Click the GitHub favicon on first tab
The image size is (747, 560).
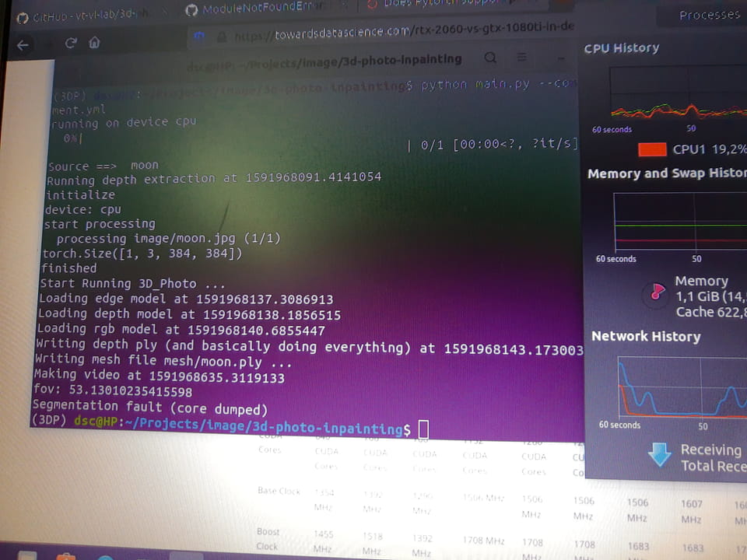pyautogui.click(x=21, y=16)
